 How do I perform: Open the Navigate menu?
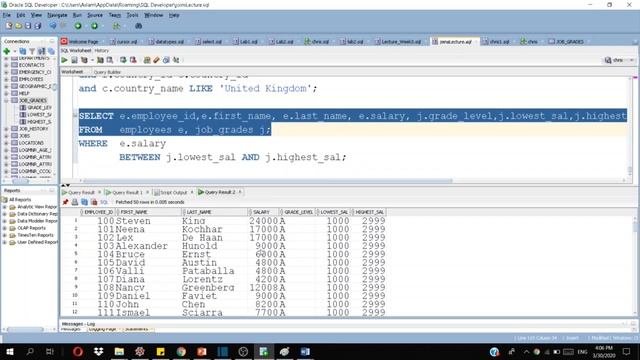click(x=57, y=15)
